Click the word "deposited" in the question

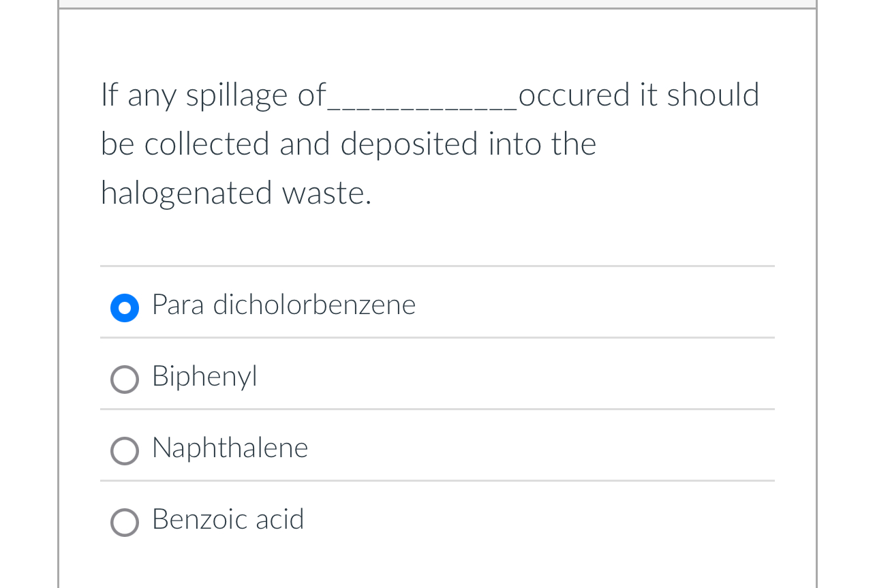point(409,144)
